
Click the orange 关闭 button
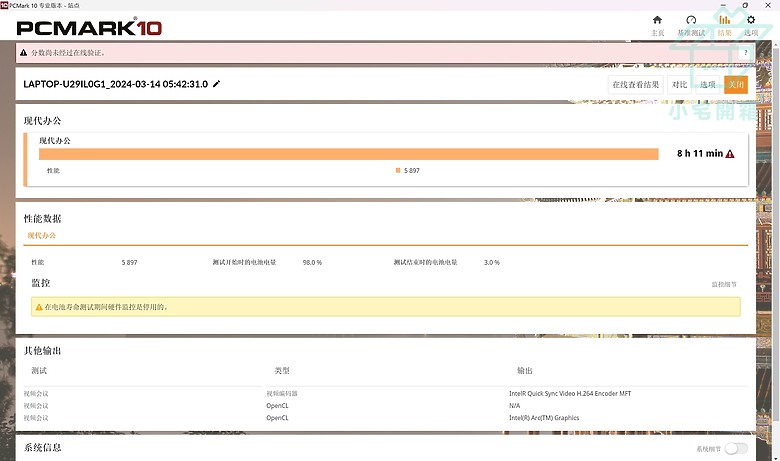(x=736, y=85)
